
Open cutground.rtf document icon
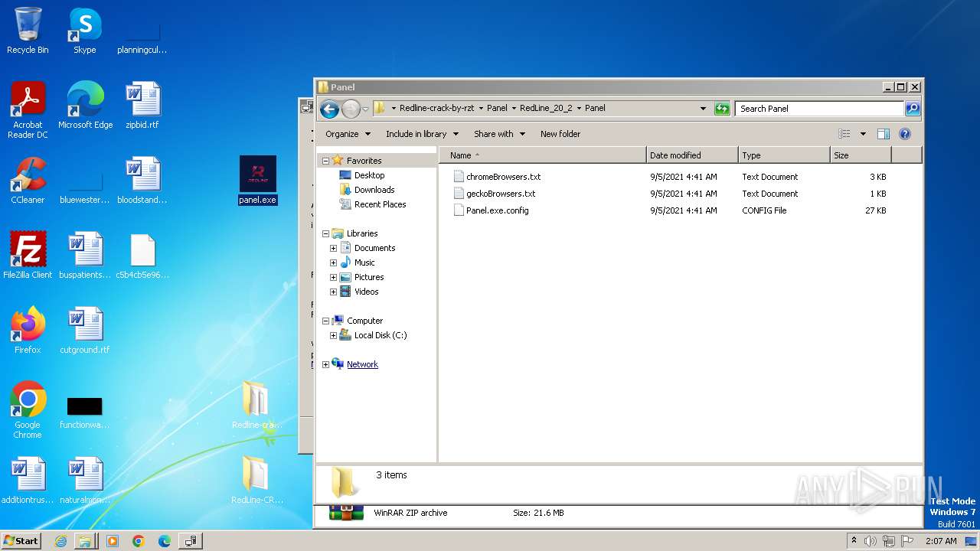tap(85, 330)
